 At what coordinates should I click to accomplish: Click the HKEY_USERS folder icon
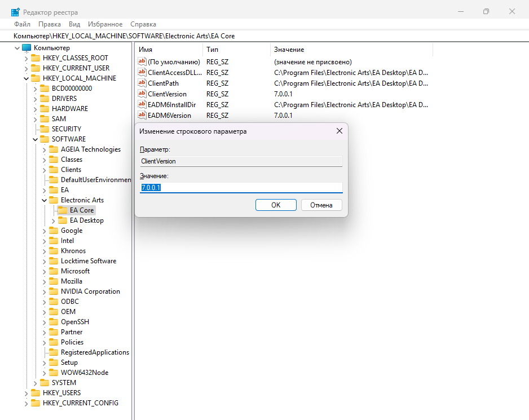(x=36, y=393)
